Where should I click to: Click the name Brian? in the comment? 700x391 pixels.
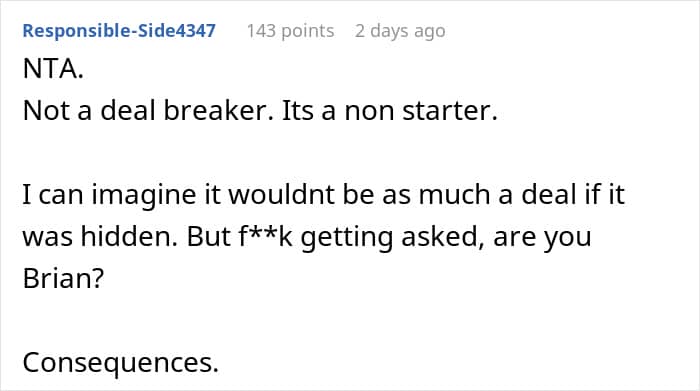pyautogui.click(x=63, y=278)
